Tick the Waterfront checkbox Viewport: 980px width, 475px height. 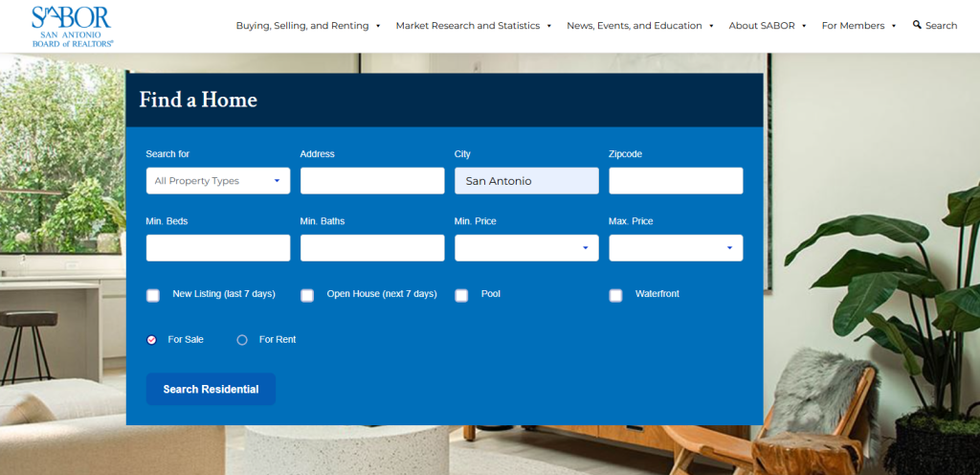[615, 295]
